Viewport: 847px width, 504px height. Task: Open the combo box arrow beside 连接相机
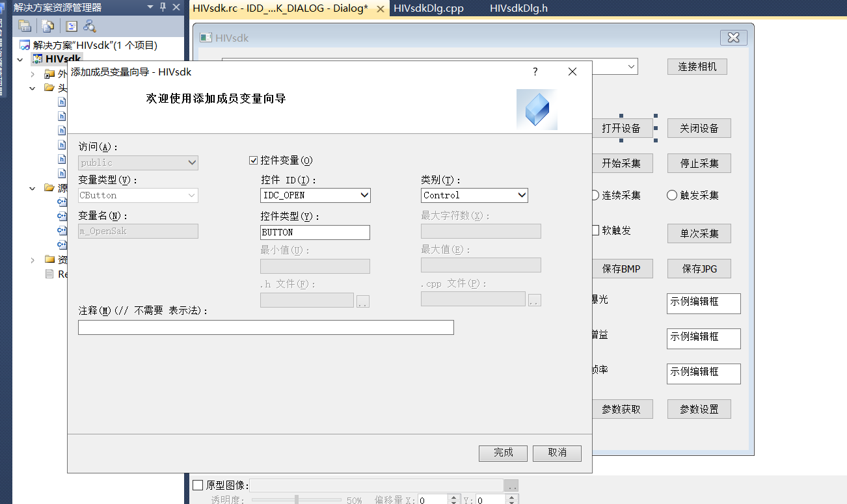point(632,66)
